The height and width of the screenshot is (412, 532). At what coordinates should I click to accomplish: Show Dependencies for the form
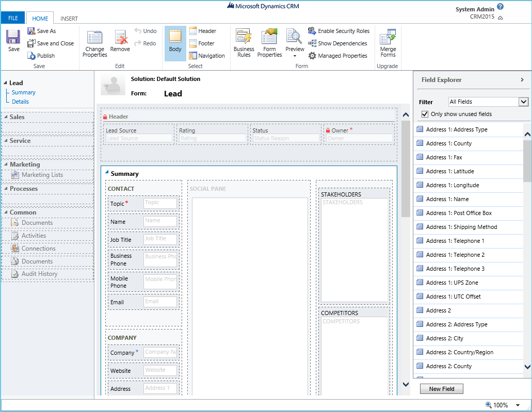coord(337,43)
